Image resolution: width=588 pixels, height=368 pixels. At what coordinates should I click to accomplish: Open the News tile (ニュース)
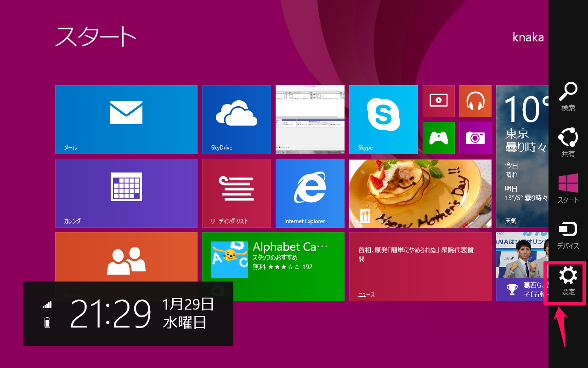pos(420,267)
